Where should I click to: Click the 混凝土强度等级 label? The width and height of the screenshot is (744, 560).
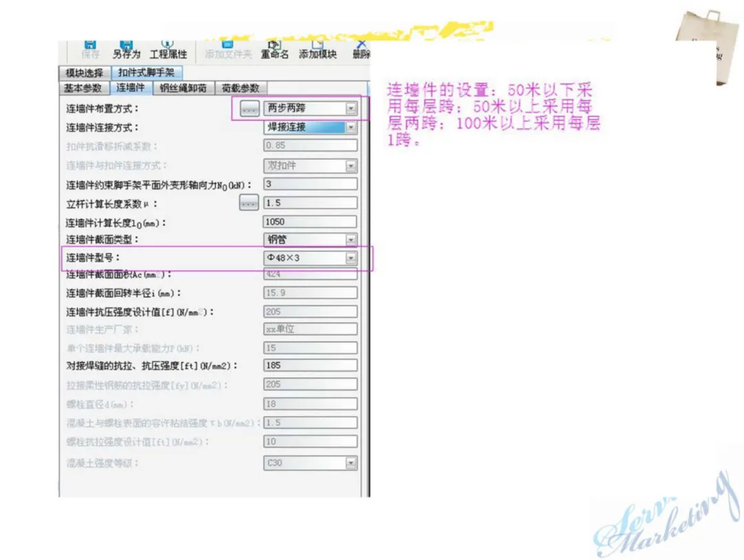(x=102, y=463)
